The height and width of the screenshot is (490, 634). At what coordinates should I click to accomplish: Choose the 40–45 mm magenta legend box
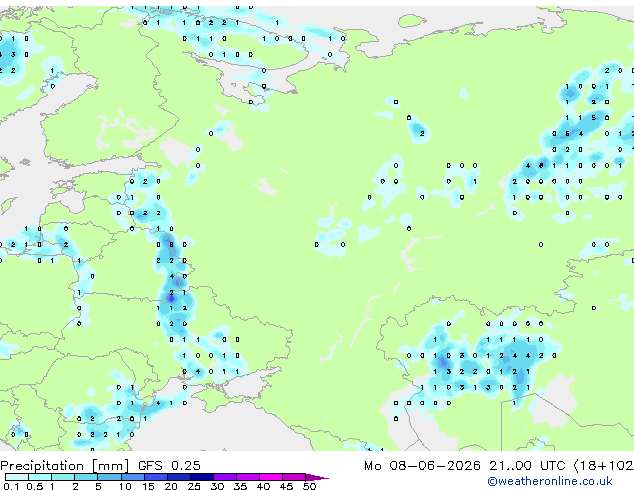click(271, 477)
